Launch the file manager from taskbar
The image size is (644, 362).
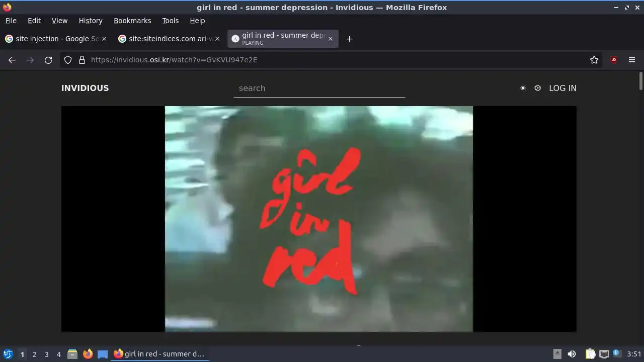[x=72, y=354]
